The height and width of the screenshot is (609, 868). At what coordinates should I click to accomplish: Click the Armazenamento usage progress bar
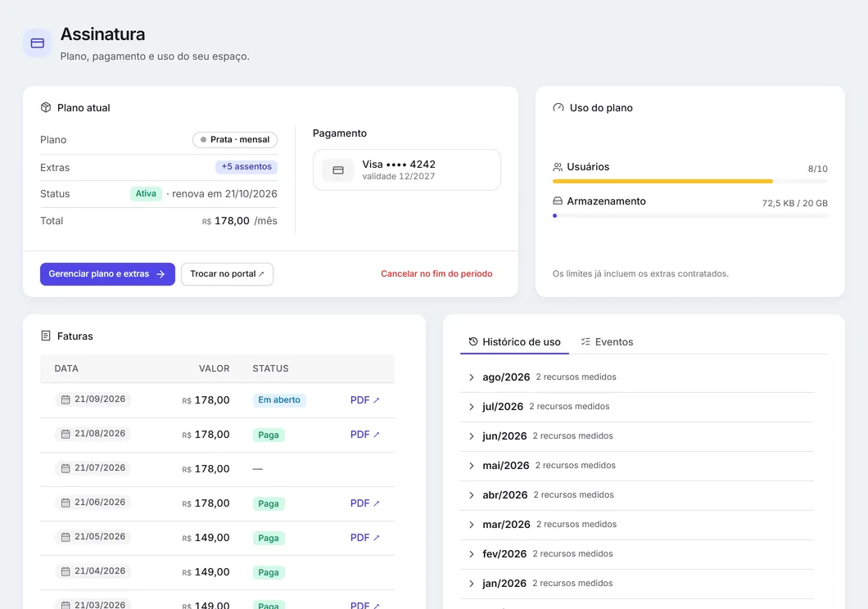[689, 216]
